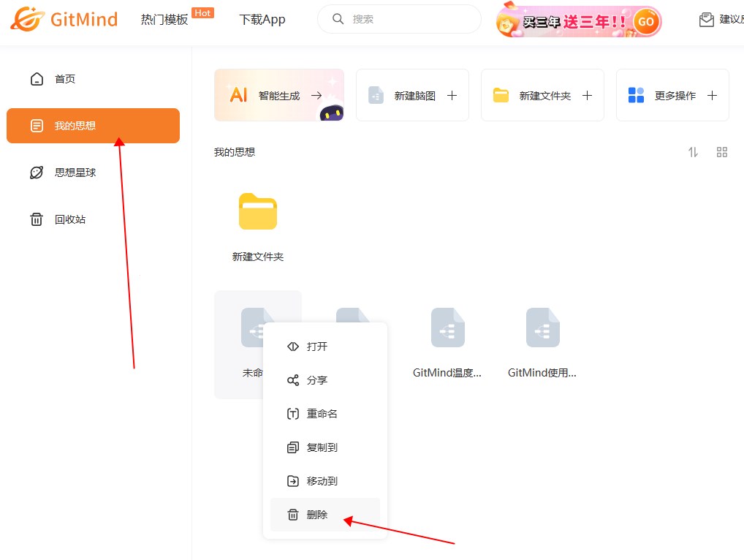Toggle the sort order icon
This screenshot has width=744, height=560.
click(694, 152)
